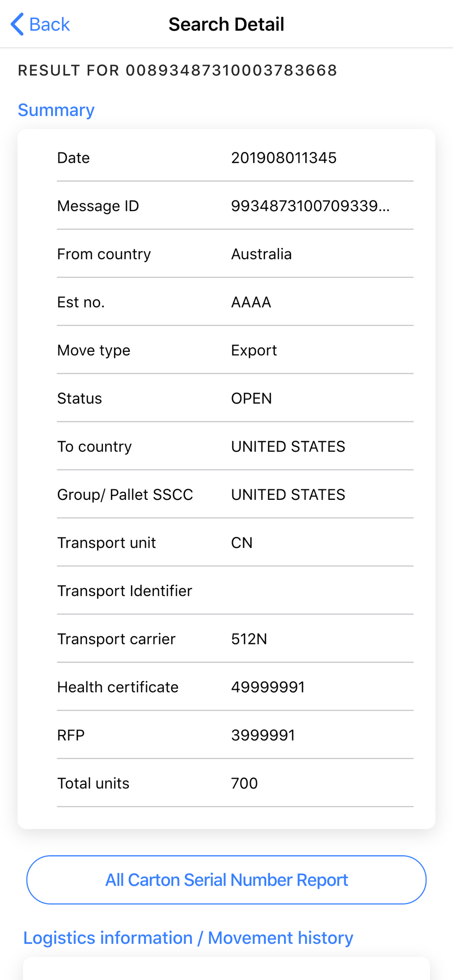Tap the truncated Message ID value
453x980 pixels.
click(x=310, y=206)
